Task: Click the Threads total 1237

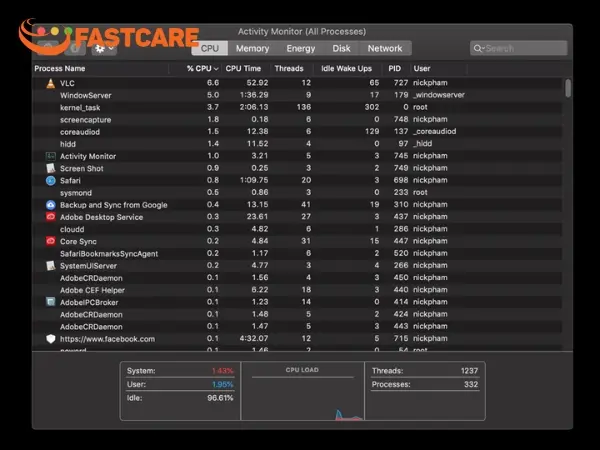Action: (469, 371)
